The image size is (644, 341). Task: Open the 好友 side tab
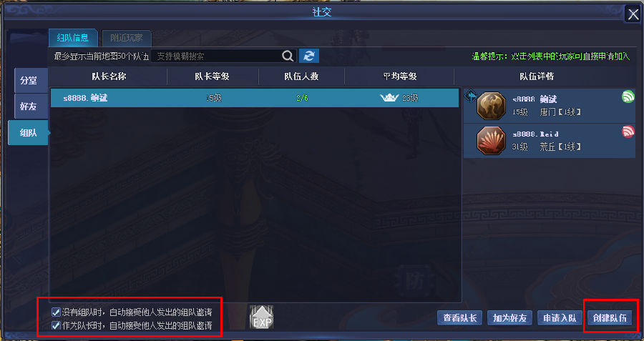[x=29, y=107]
